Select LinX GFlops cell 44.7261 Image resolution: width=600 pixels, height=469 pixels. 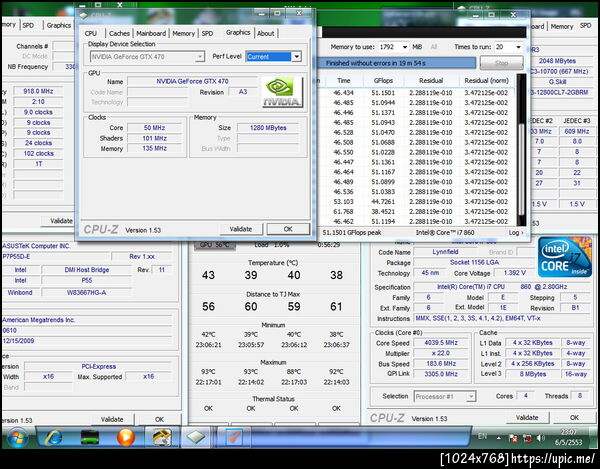(x=383, y=202)
